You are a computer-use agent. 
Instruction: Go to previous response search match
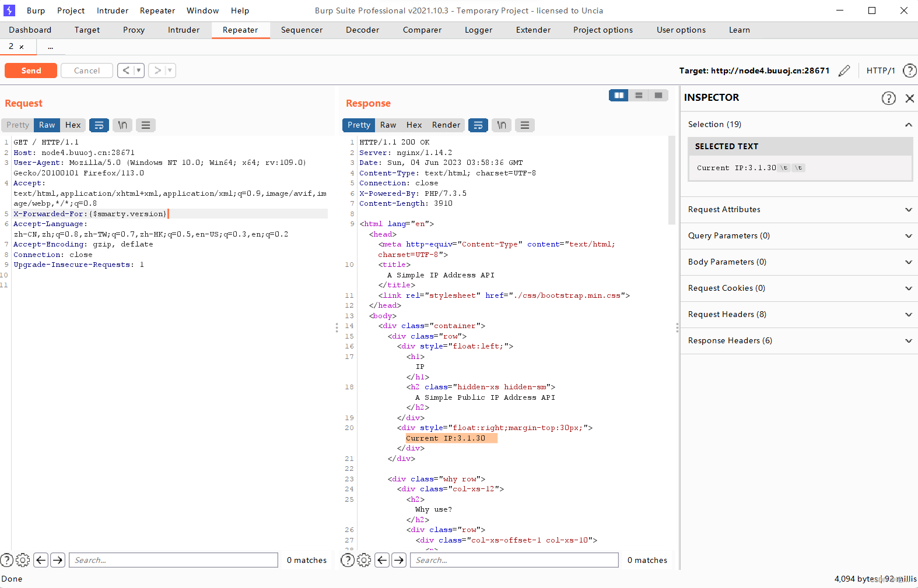click(382, 560)
